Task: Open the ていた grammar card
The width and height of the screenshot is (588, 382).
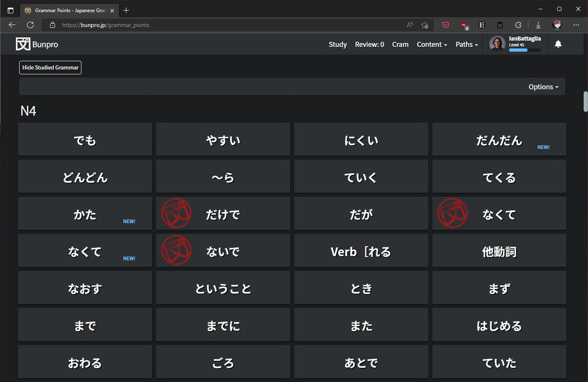Action: [499, 362]
